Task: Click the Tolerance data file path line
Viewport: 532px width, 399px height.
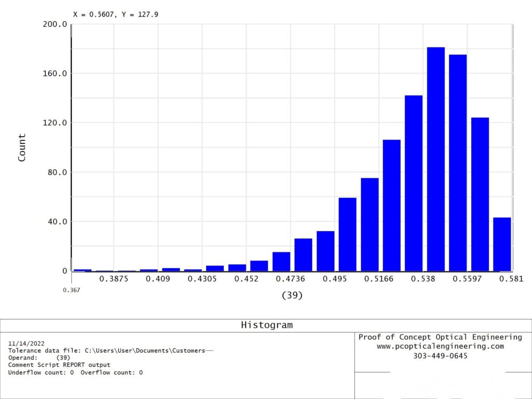Action: (111, 351)
